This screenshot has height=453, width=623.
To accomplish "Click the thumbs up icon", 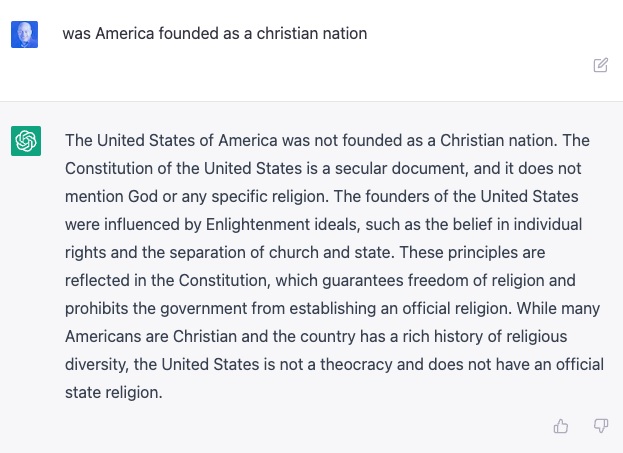I will coord(561,426).
